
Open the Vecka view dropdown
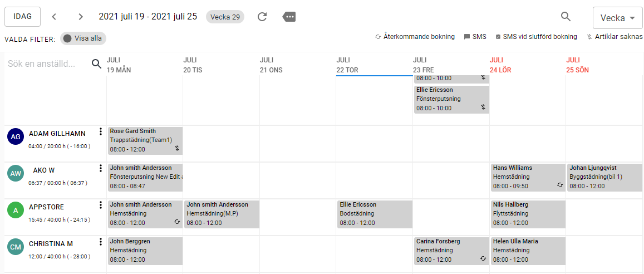coord(617,18)
